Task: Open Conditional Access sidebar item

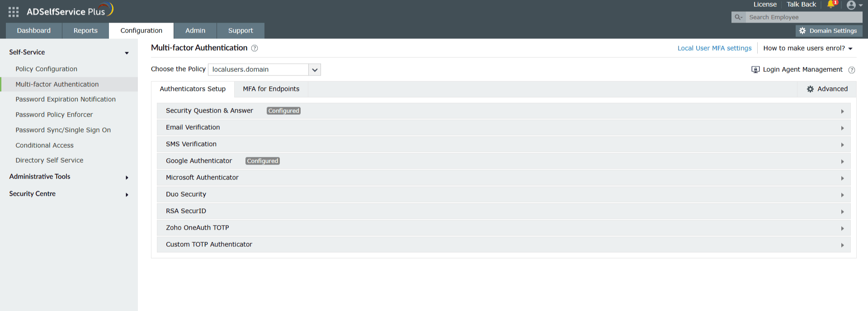Action: 44,146
